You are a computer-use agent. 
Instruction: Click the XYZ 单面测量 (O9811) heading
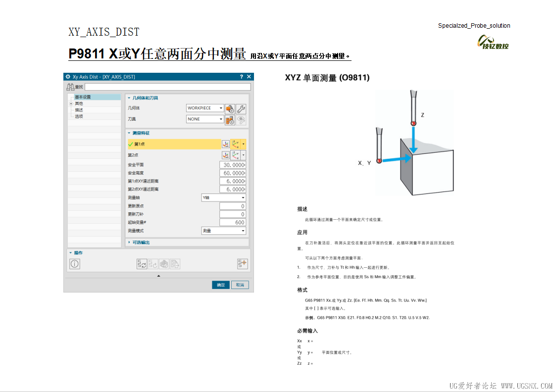pyautogui.click(x=327, y=78)
